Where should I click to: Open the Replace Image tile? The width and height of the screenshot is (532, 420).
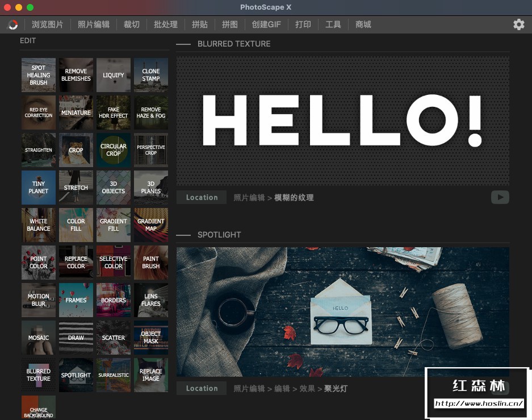151,375
